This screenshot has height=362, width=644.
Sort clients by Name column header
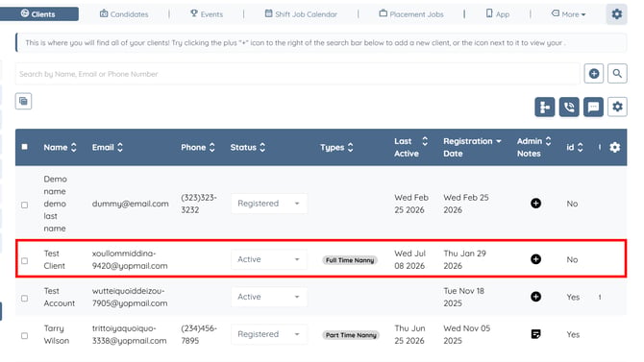pos(60,147)
